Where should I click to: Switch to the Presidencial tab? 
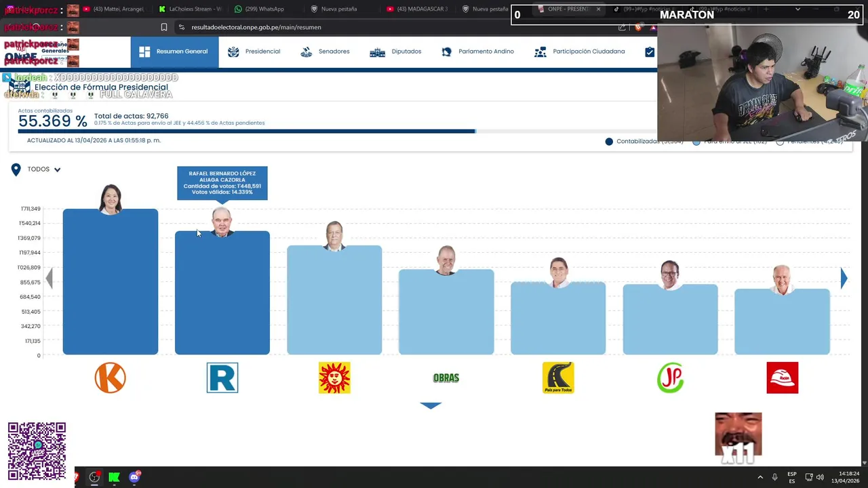coord(254,52)
